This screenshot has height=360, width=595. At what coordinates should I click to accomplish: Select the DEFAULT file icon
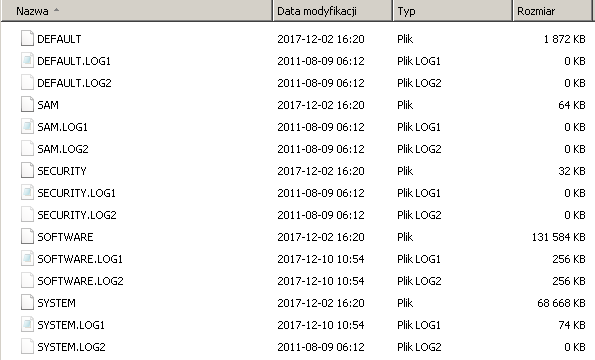click(x=27, y=39)
